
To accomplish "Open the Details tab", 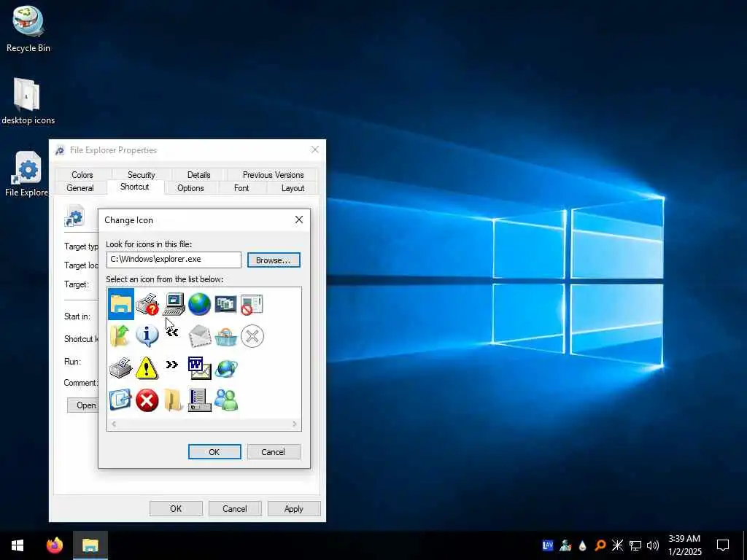I will coord(198,175).
